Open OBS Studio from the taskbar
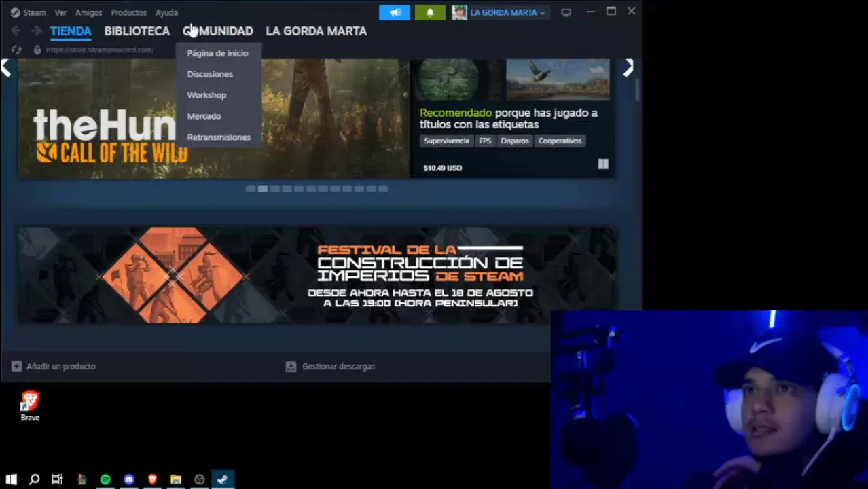 (x=199, y=479)
